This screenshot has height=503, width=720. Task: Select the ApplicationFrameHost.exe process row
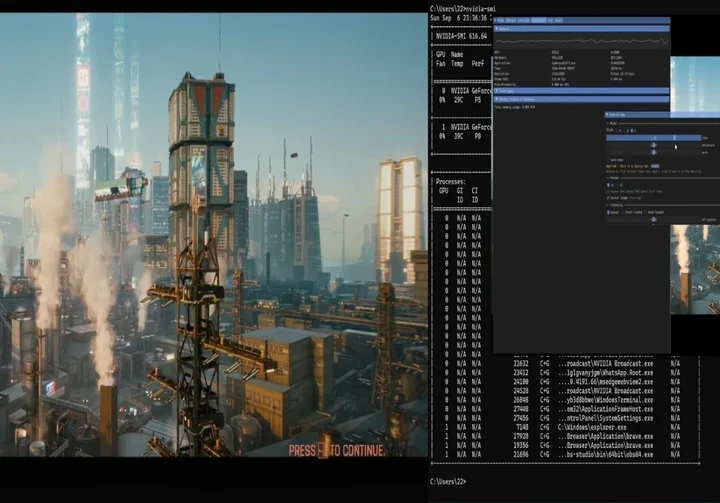566,409
